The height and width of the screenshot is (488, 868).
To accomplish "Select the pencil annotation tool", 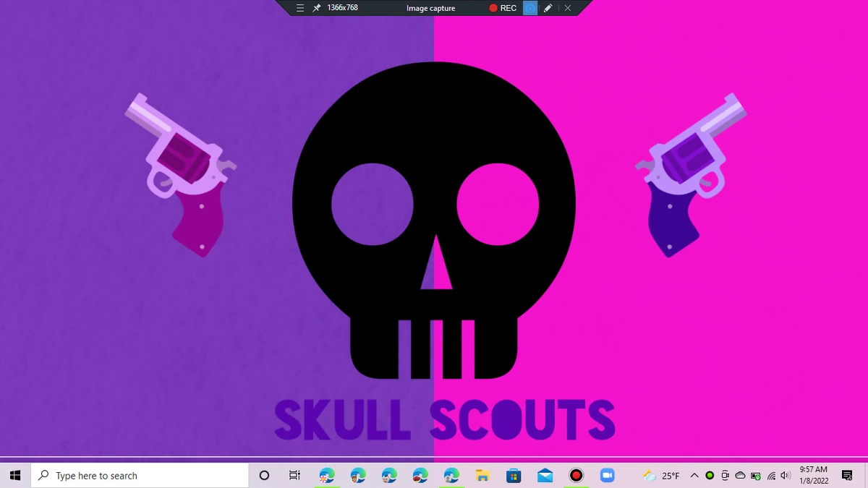I will point(548,8).
